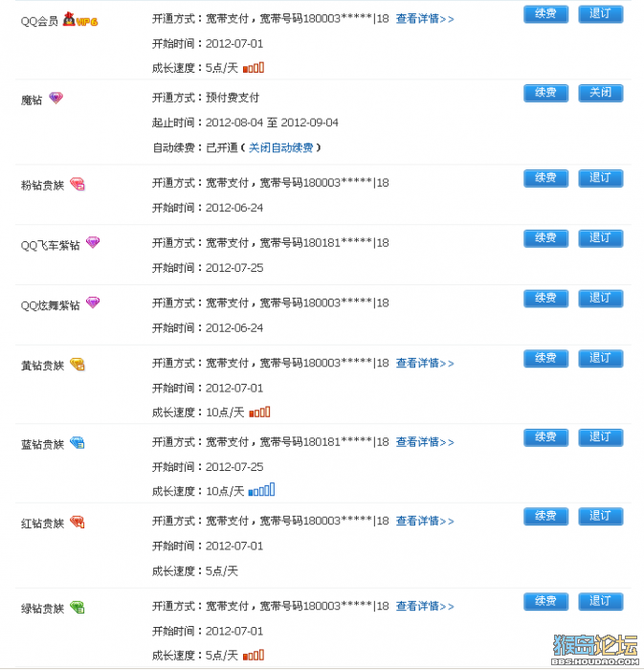Click the 魔钻 service name

[32, 100]
